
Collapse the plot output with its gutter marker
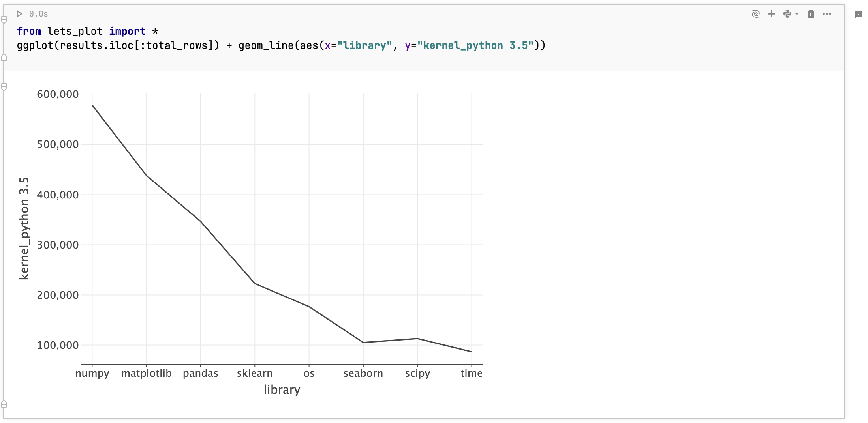(4, 86)
